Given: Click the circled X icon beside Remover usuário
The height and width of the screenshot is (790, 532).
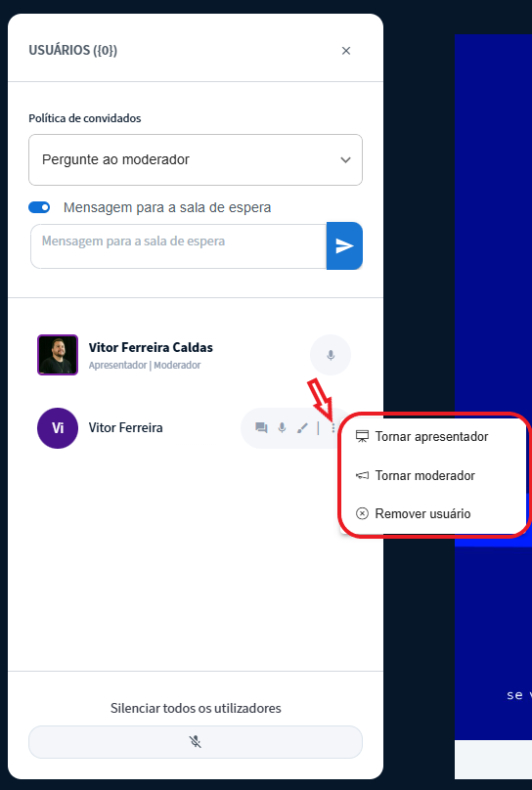Looking at the screenshot, I should point(362,513).
